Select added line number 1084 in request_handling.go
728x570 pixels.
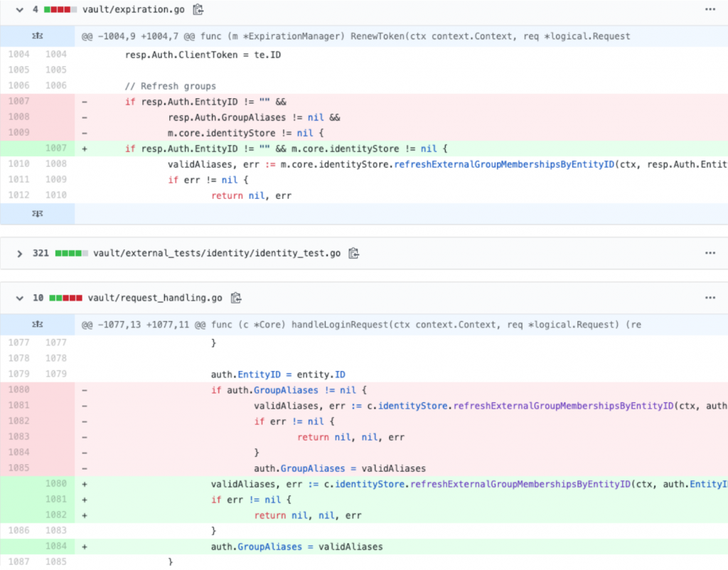tap(56, 547)
